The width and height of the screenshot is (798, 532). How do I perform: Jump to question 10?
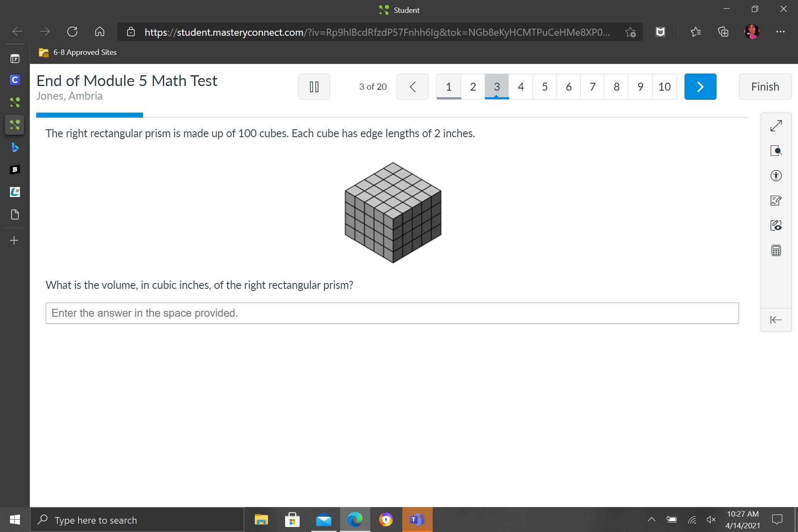click(x=665, y=87)
